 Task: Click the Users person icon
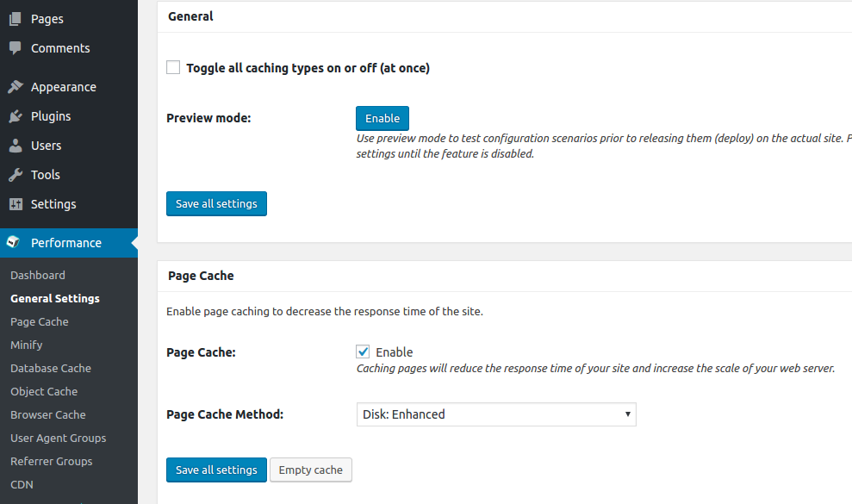click(16, 146)
